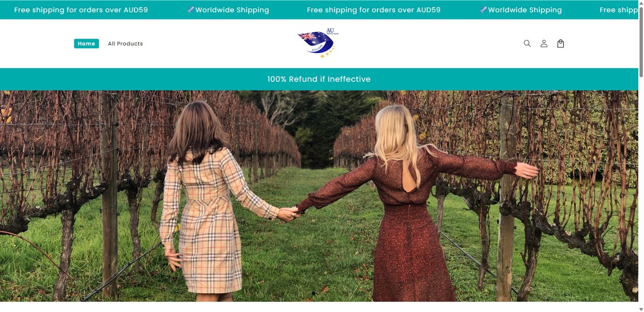Go to All Products menu item
This screenshot has height=312, width=644.
[x=125, y=44]
